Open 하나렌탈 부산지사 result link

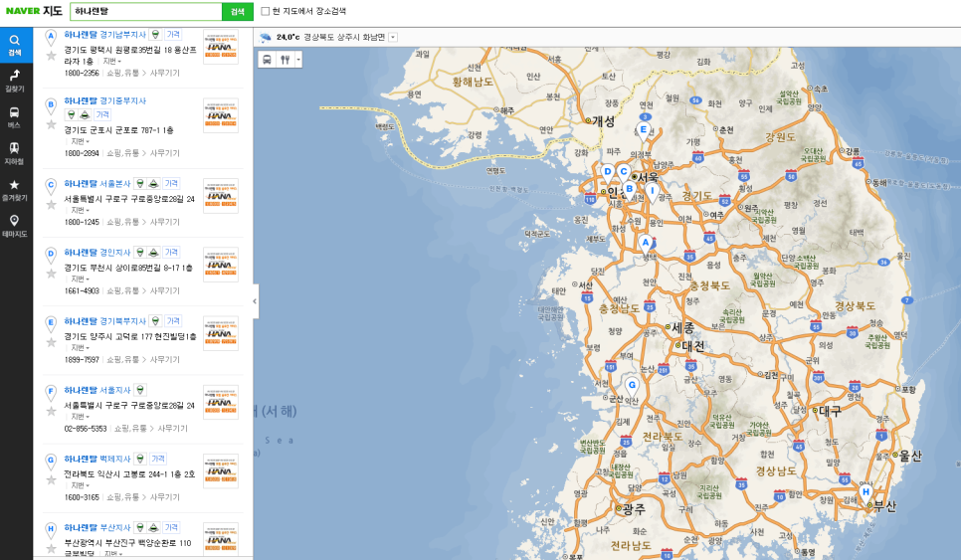[97, 527]
